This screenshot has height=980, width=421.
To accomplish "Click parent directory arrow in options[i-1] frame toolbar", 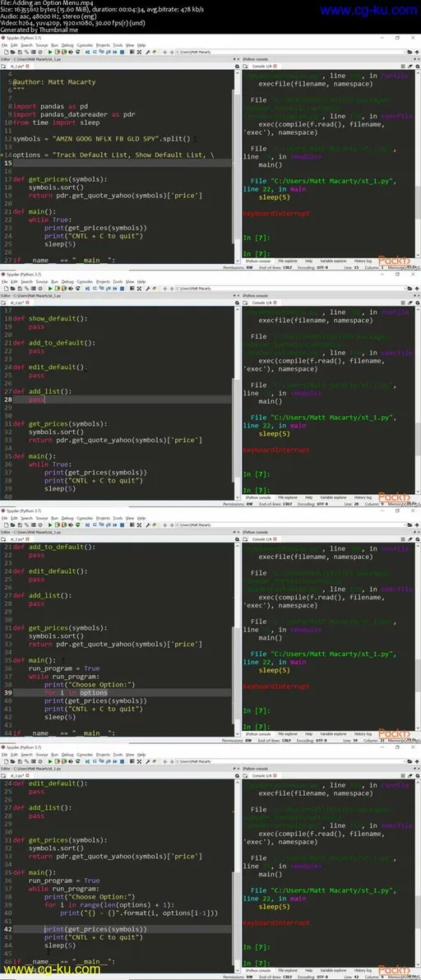I will click(417, 761).
